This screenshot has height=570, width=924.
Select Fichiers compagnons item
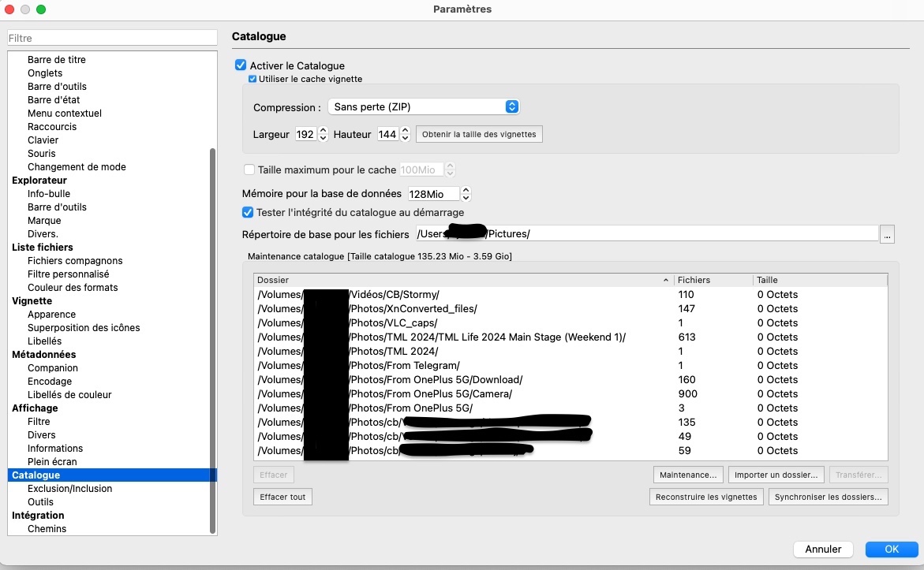[75, 260]
